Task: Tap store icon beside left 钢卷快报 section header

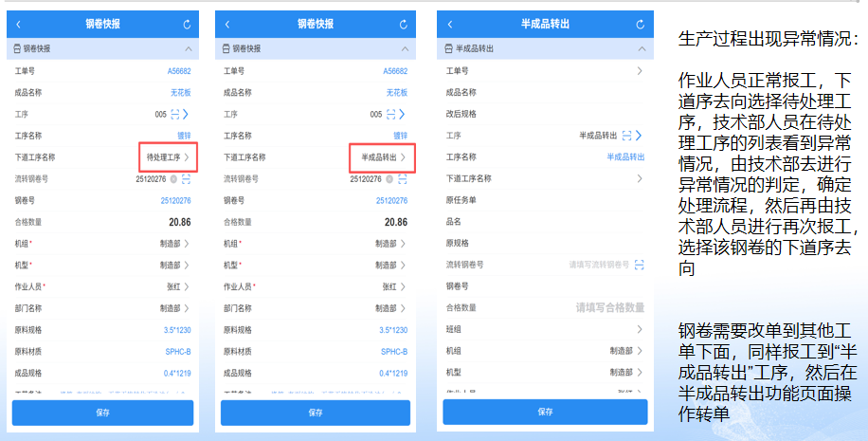Action: tap(17, 48)
